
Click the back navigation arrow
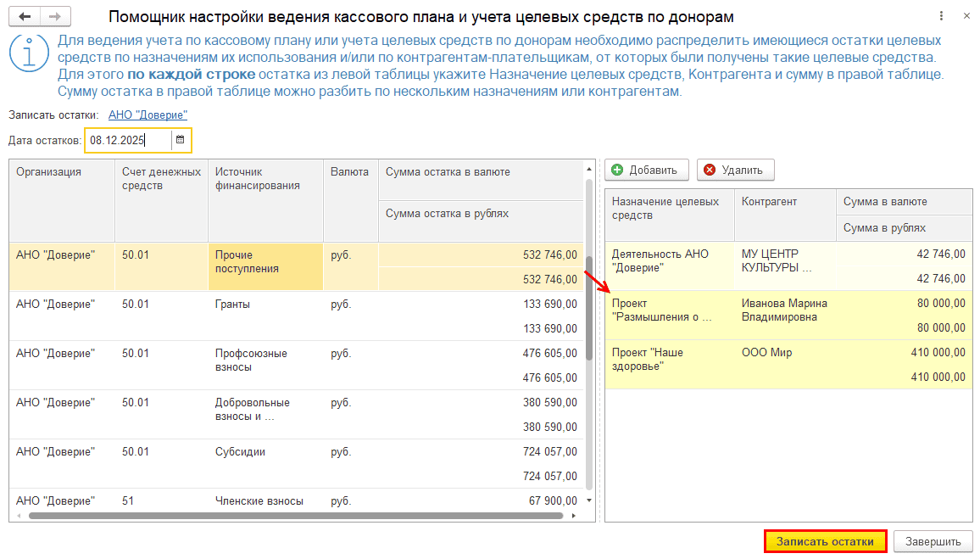[x=25, y=17]
